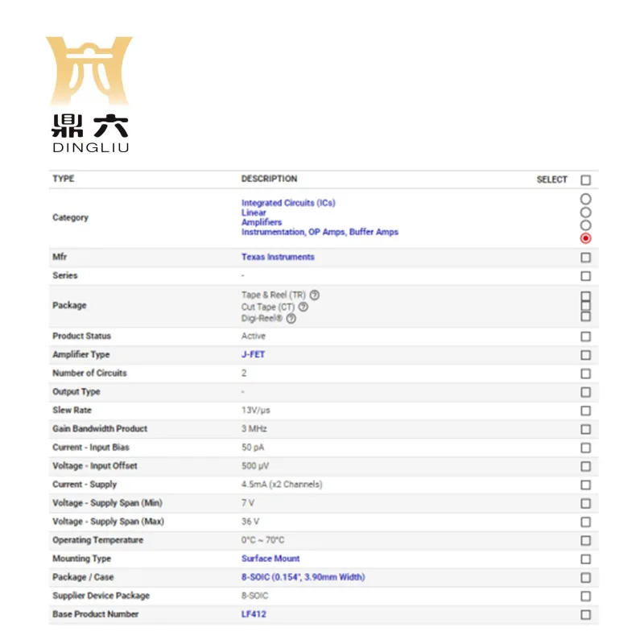Viewport: 644px width, 644px height.
Task: Select the Instrumentation, OP Amps radio button
Action: (586, 238)
